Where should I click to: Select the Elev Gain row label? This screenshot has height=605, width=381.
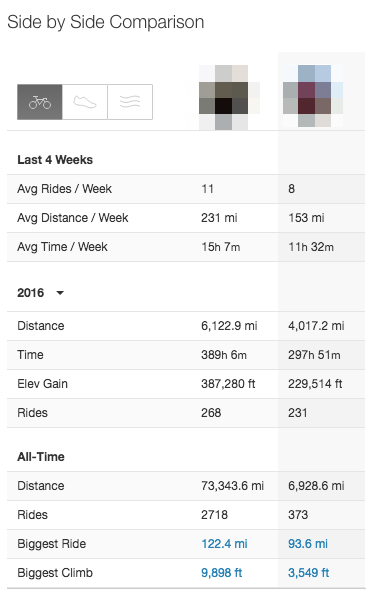pyautogui.click(x=42, y=384)
